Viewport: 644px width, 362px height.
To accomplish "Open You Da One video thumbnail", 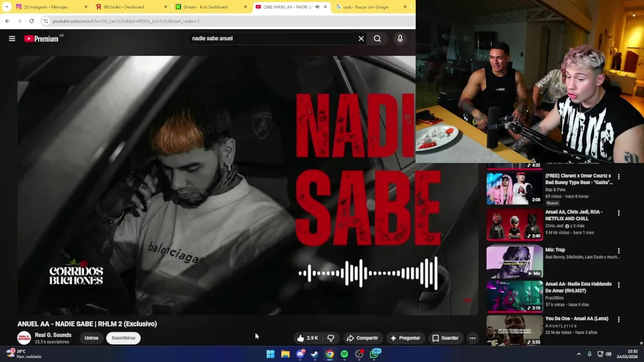I will pyautogui.click(x=514, y=330).
